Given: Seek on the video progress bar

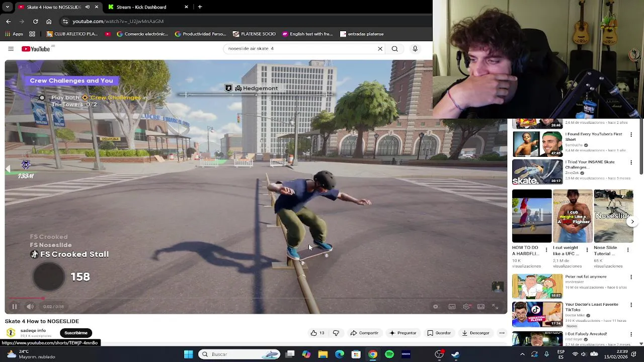Looking at the screenshot, I should point(256,298).
